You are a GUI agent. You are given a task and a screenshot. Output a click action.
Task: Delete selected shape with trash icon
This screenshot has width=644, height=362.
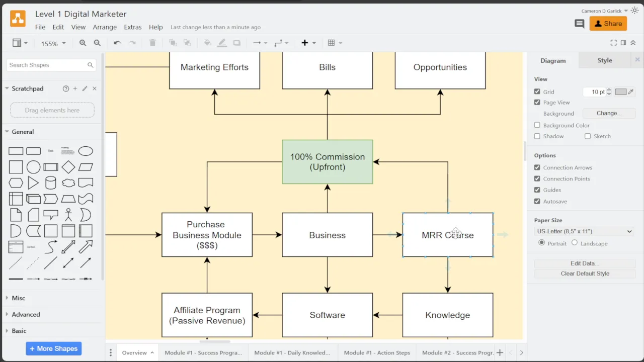pos(152,43)
